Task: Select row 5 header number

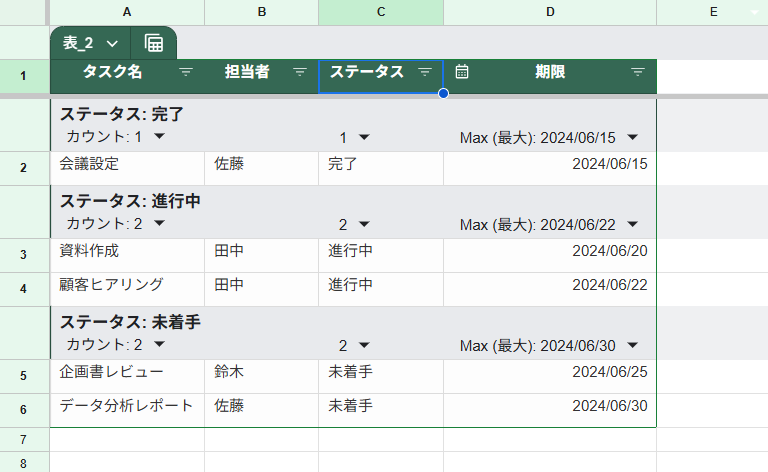Action: point(23,376)
